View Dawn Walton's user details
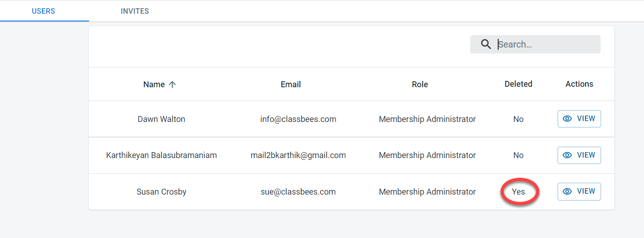 579,119
